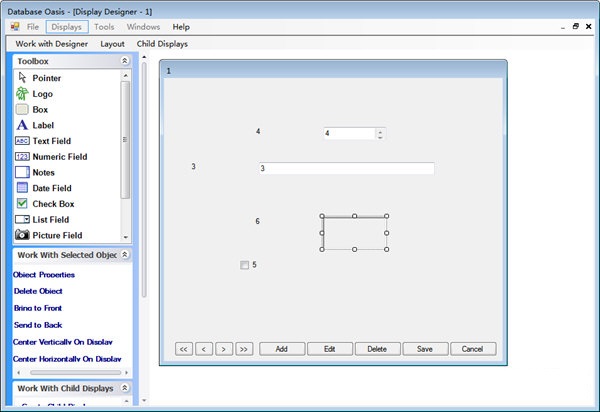Select the List Field tool icon
Image resolution: width=600 pixels, height=412 pixels.
22,219
